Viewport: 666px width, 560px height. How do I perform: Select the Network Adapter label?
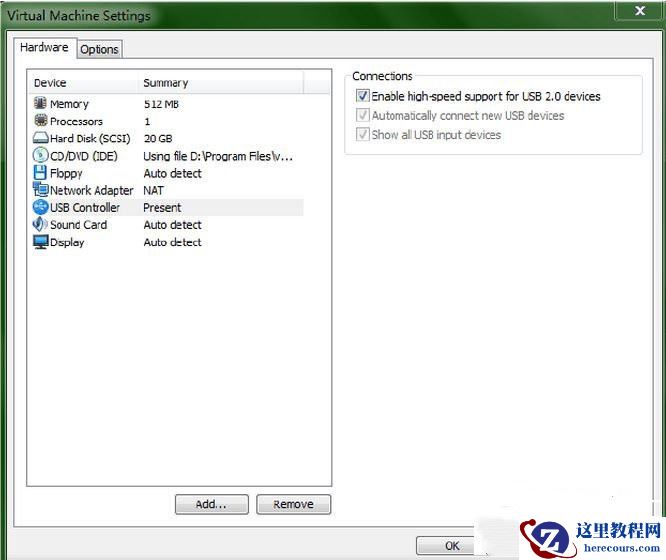pos(91,190)
